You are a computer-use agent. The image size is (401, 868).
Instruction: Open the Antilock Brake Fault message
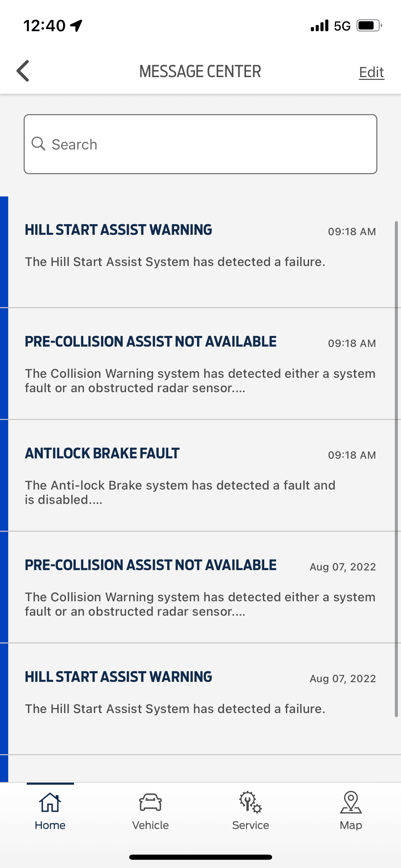pos(200,475)
